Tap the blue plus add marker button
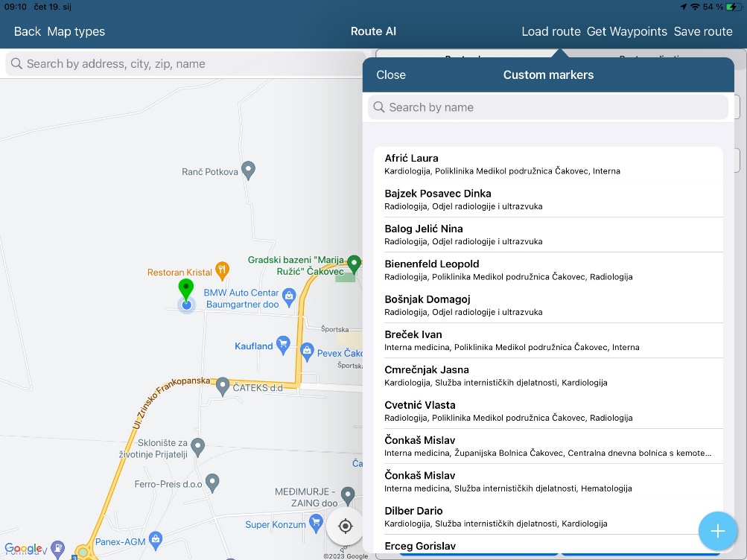The width and height of the screenshot is (747, 560). (x=717, y=531)
